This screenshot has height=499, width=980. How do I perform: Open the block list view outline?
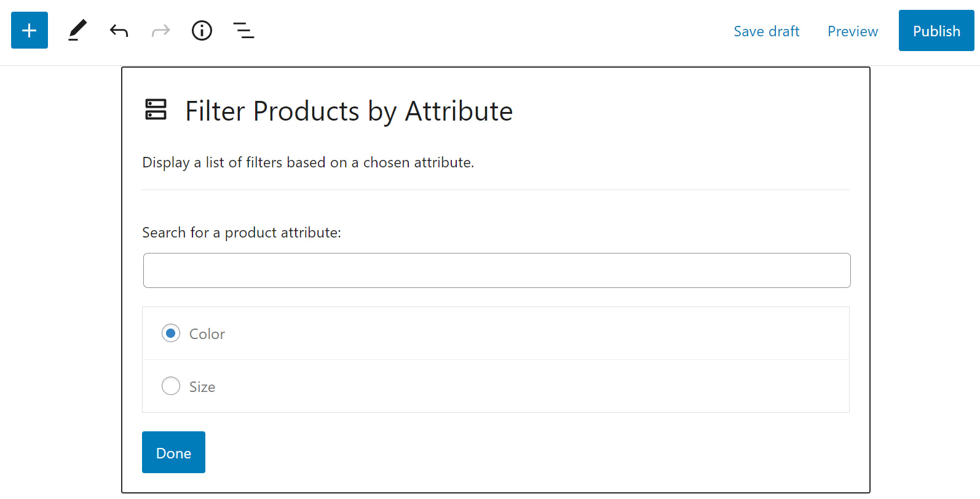(x=243, y=30)
